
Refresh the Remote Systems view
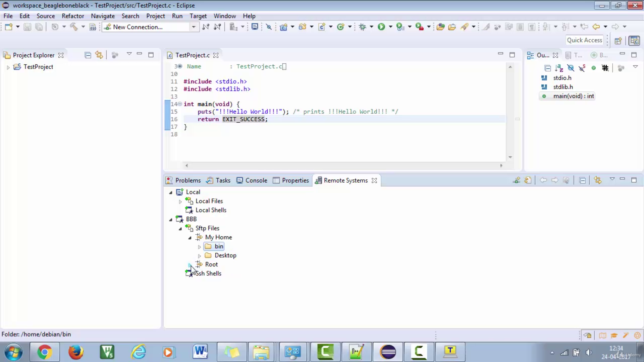click(x=528, y=180)
